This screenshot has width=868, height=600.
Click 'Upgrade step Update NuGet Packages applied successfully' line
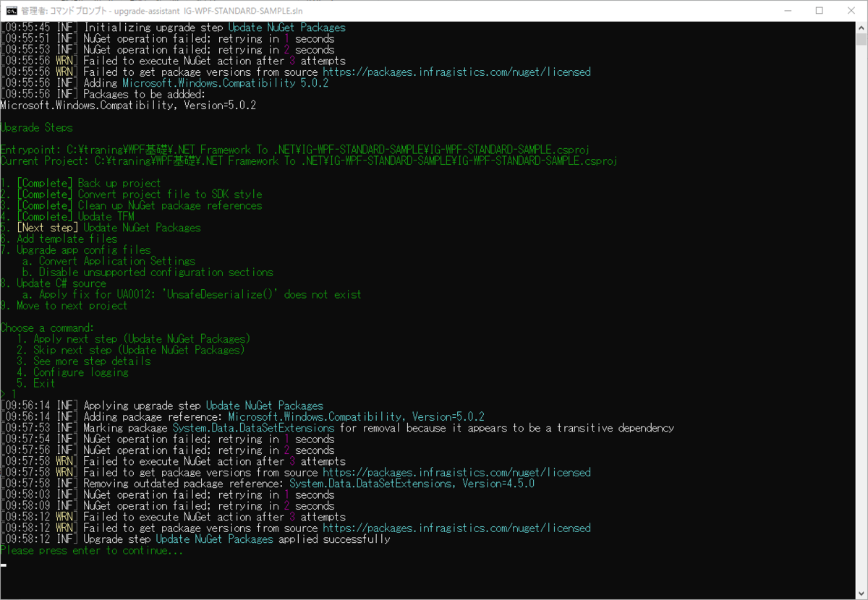pyautogui.click(x=195, y=539)
